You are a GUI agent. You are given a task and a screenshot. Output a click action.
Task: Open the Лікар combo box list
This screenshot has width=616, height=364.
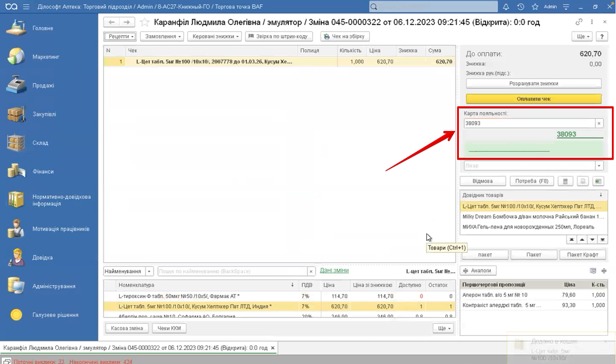pos(599,166)
